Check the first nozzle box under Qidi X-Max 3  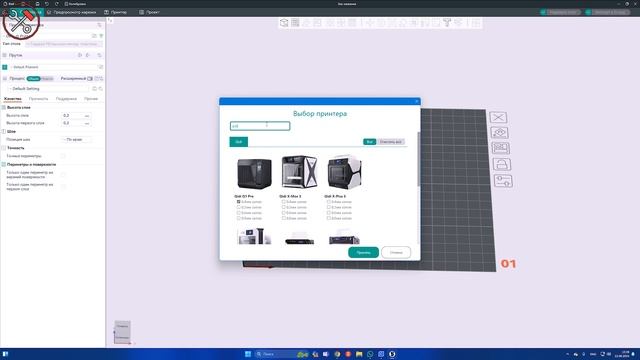284,202
